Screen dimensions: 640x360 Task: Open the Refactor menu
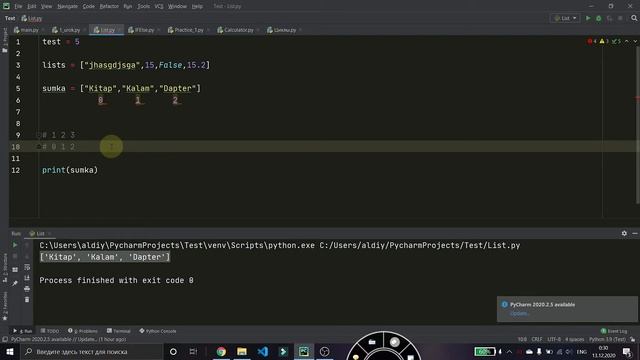[x=109, y=6]
